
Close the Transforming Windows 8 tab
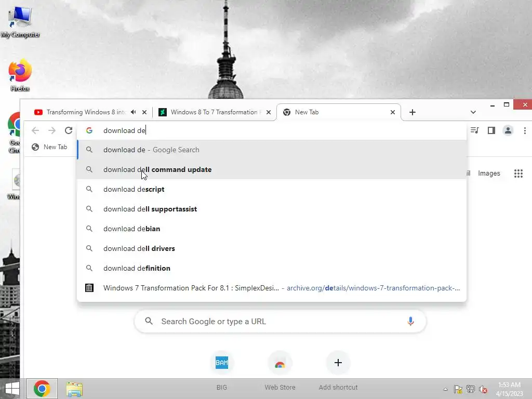click(x=144, y=112)
